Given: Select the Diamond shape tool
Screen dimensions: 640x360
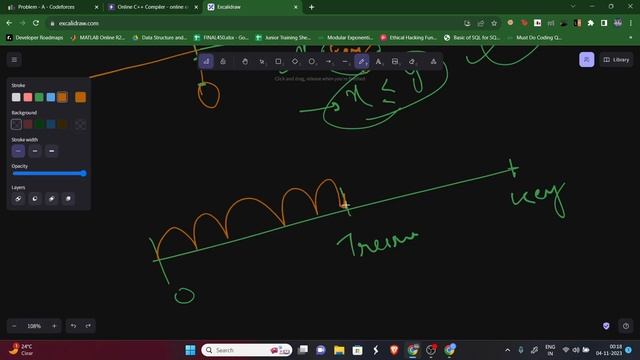Looking at the screenshot, I should (295, 62).
